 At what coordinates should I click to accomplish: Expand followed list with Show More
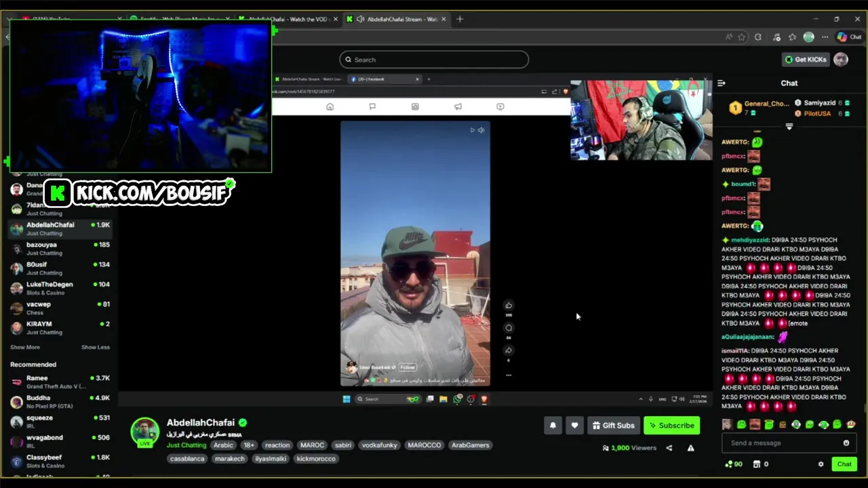tap(25, 347)
